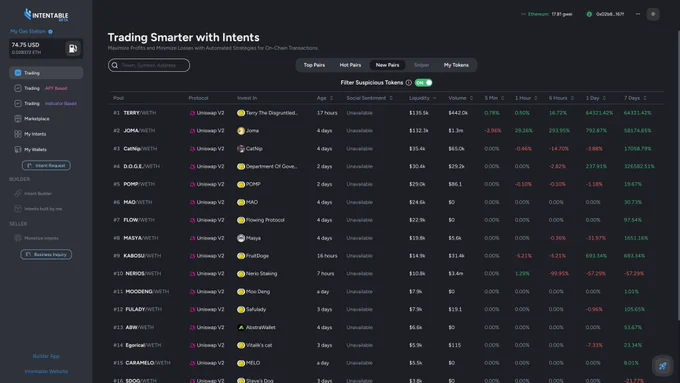Click the CatNip token icon
The image size is (680, 383).
coord(241,148)
